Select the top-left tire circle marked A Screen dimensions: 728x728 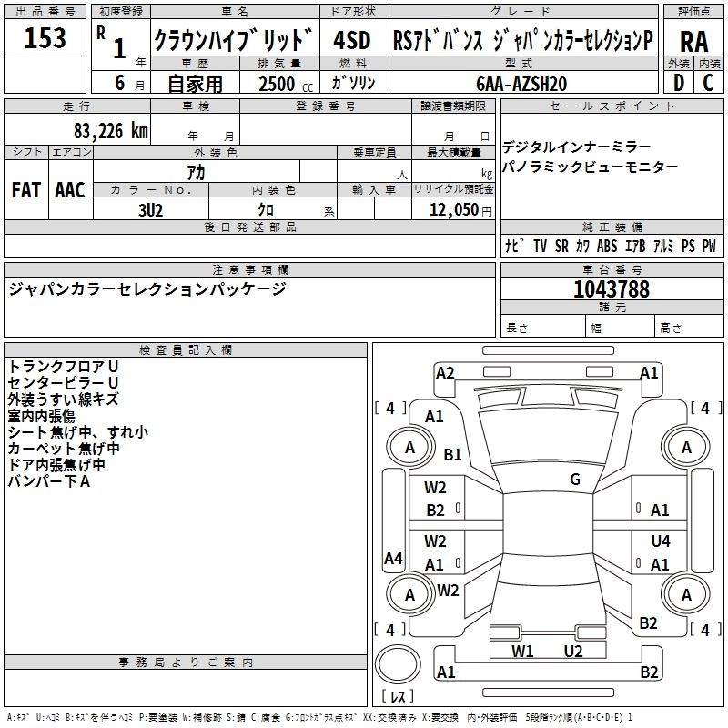(409, 447)
